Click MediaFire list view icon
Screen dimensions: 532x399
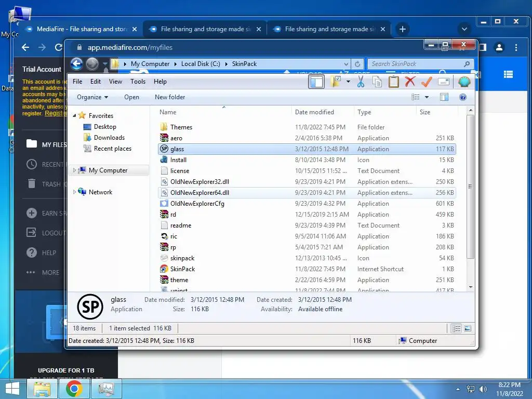[x=508, y=74]
